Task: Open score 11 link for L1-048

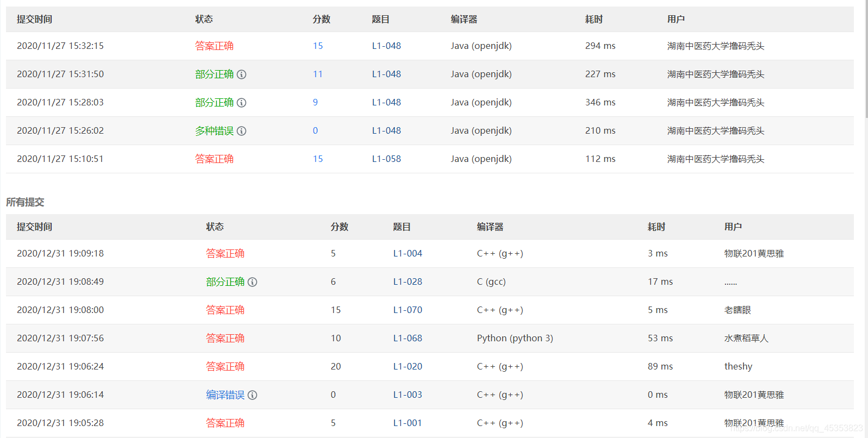Action: click(x=318, y=74)
